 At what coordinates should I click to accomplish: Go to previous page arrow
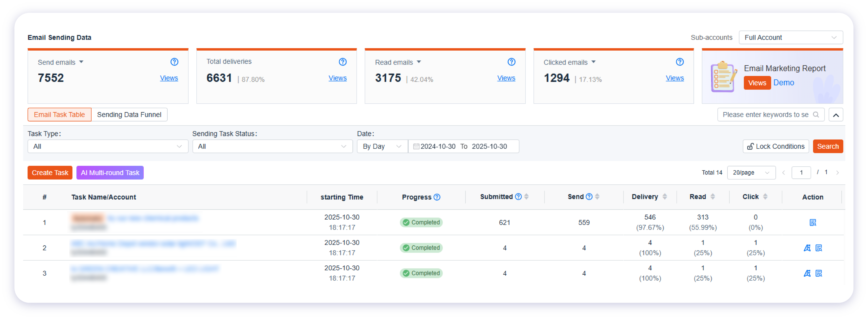coord(783,173)
